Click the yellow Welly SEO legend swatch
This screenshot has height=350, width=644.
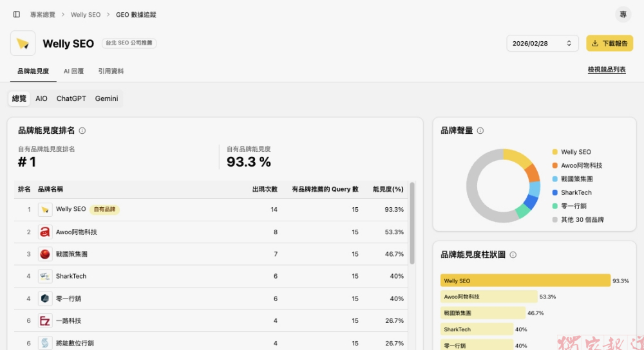point(554,152)
